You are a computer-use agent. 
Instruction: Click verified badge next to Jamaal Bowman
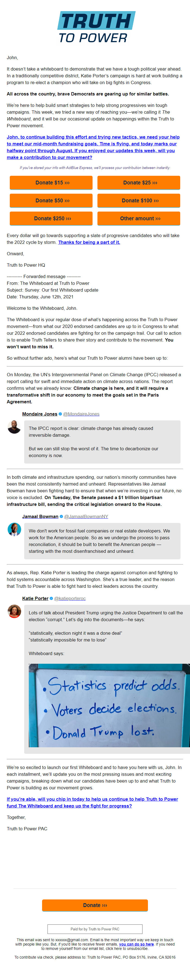pyautogui.click(x=61, y=517)
